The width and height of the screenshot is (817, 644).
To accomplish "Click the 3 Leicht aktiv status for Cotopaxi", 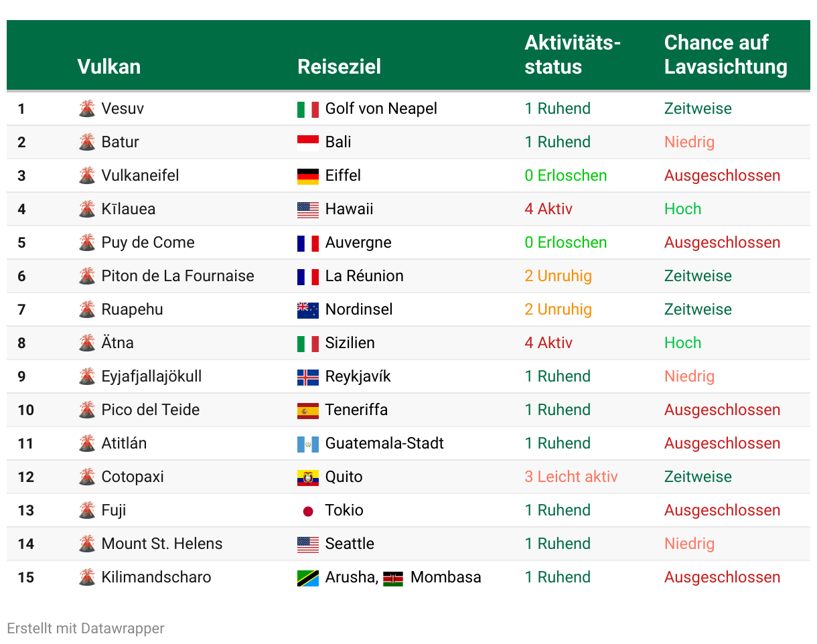I will click(571, 477).
